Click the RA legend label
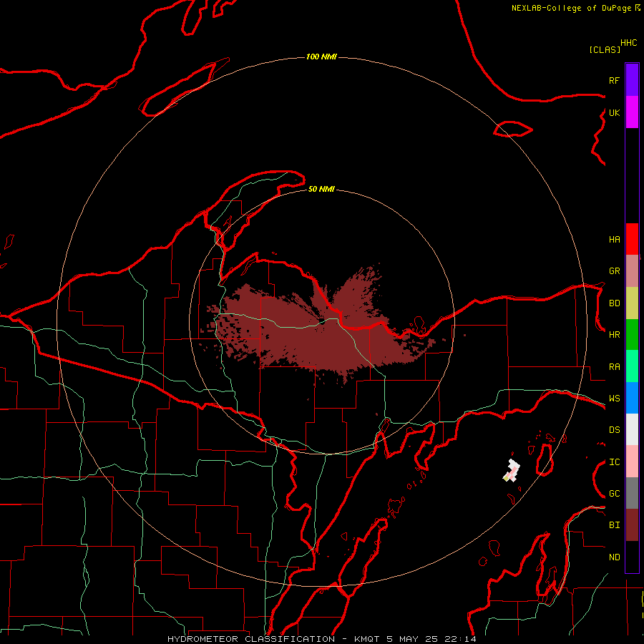Viewport: 644px width, 644px height. [x=614, y=367]
